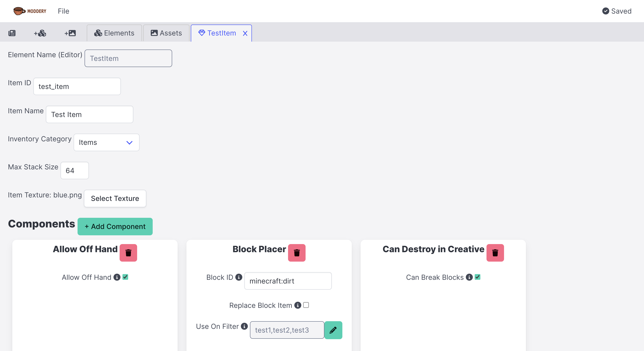644x351 pixels.
Task: Enable the Replace Block Item checkbox
Action: tap(306, 305)
